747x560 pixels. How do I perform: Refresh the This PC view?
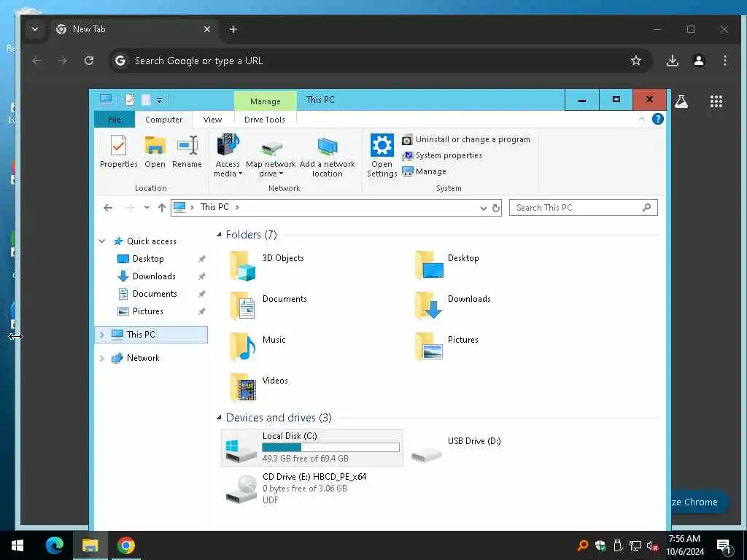tap(496, 208)
